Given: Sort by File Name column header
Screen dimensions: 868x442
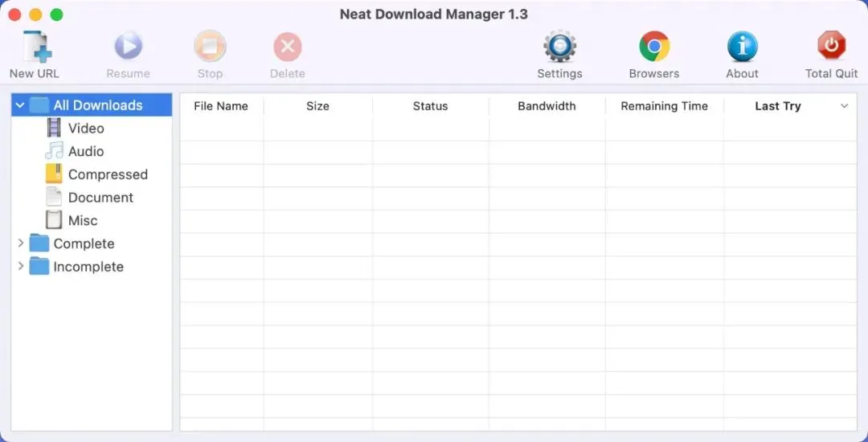Looking at the screenshot, I should 221,106.
